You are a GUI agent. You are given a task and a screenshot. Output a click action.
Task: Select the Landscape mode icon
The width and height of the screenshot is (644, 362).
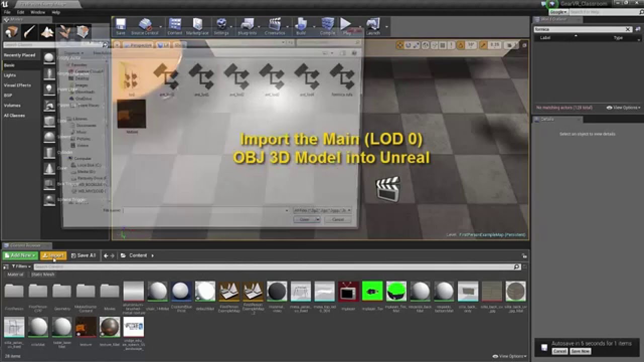pos(47,32)
